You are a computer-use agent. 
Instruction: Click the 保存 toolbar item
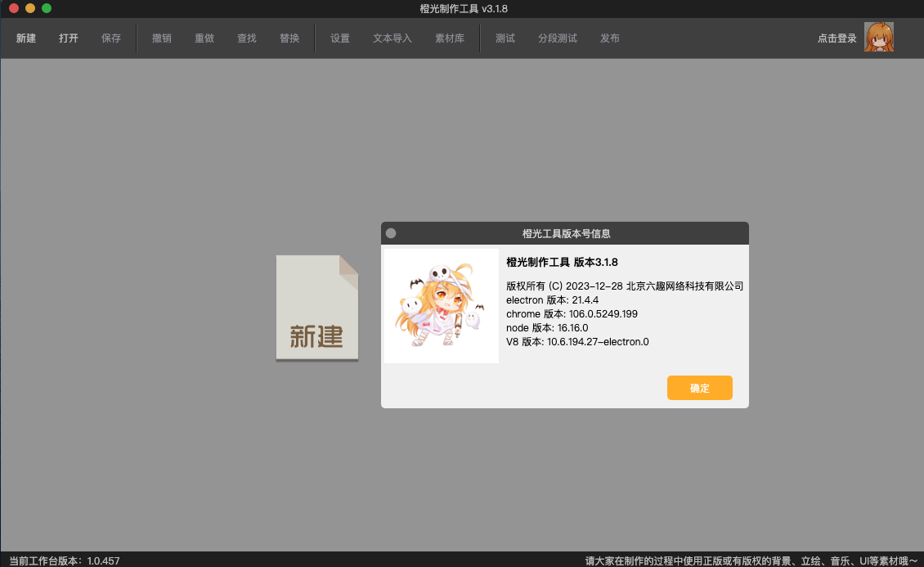coord(111,38)
